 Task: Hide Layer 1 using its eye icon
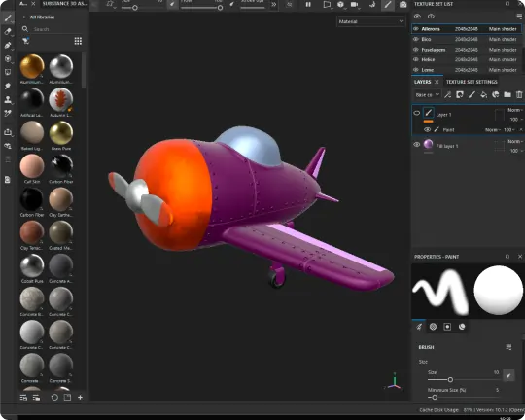tap(417, 113)
